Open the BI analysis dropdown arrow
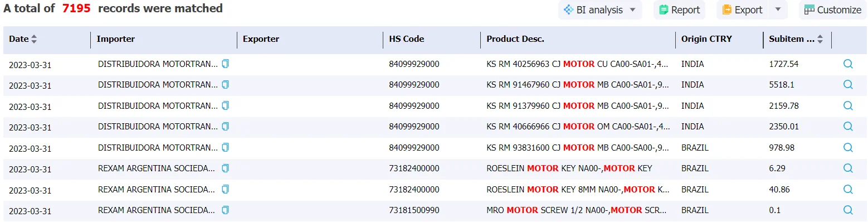 pos(632,10)
